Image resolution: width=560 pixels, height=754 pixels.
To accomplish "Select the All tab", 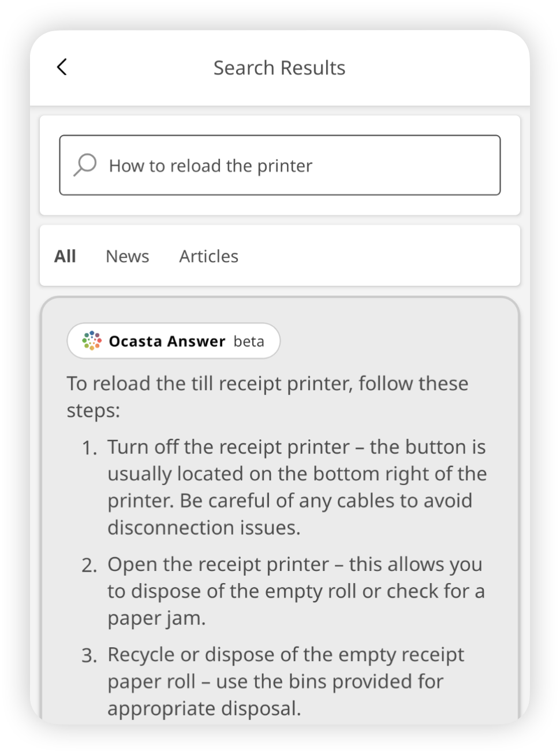I will (65, 256).
